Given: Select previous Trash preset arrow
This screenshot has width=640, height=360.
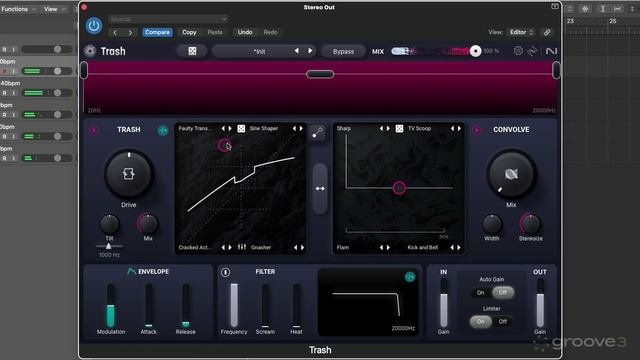Looking at the screenshot, I should click(297, 51).
